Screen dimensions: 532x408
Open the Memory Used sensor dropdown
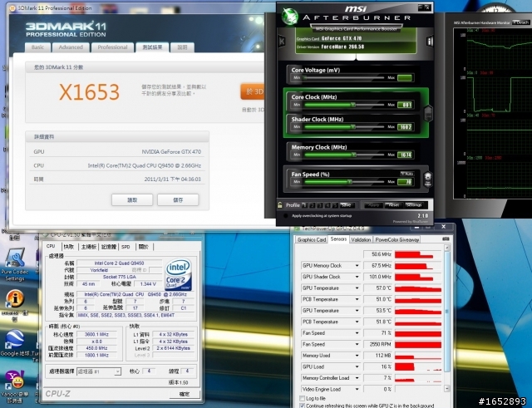pos(357,356)
